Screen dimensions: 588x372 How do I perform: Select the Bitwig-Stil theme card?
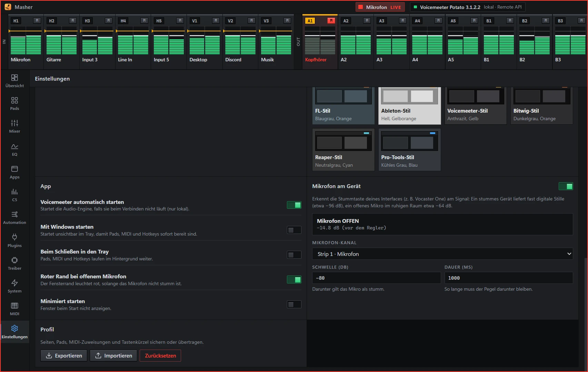pos(542,106)
